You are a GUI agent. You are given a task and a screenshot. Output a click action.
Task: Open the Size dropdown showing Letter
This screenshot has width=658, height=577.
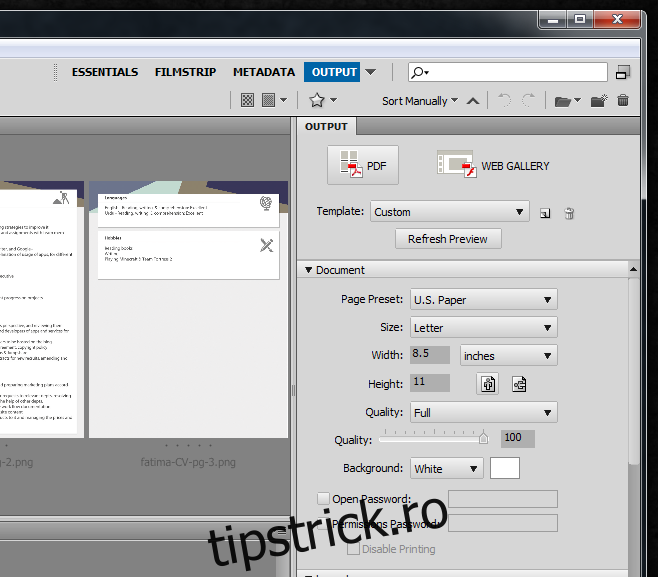[x=483, y=327]
